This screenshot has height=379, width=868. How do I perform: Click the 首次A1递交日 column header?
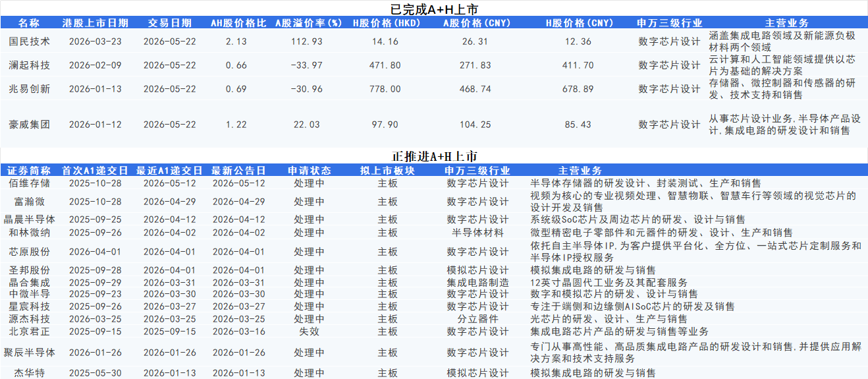95,171
